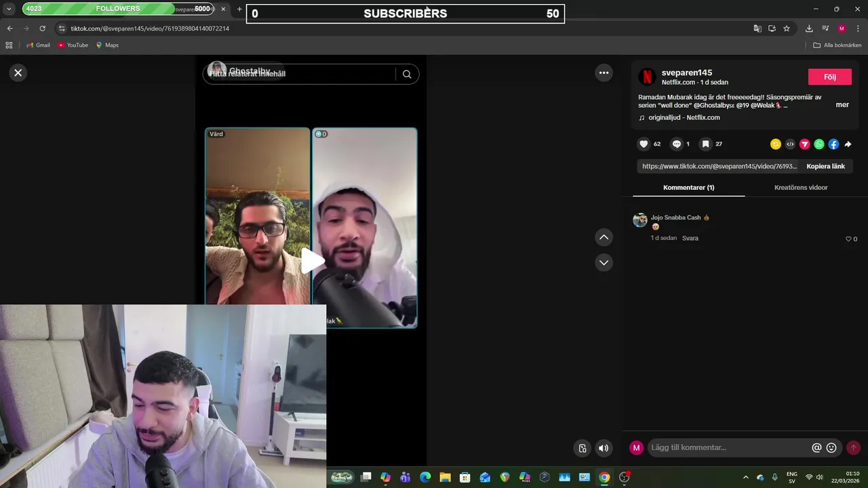The height and width of the screenshot is (488, 868).
Task: Expand the description with mer
Action: (x=842, y=105)
